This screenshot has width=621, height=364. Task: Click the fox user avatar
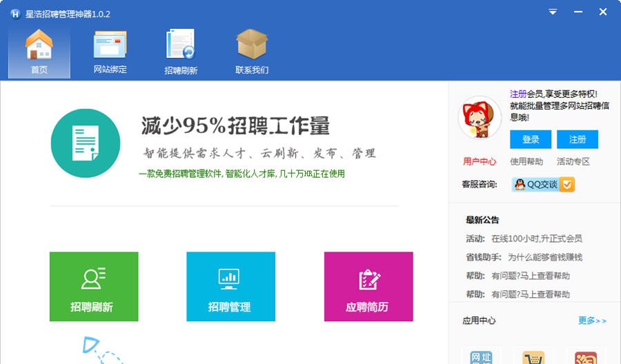[480, 118]
